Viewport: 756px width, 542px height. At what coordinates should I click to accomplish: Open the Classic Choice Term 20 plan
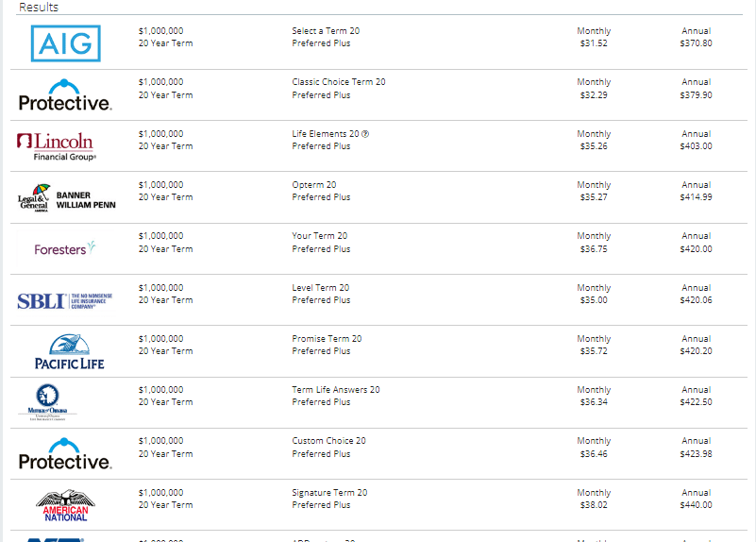tap(339, 82)
